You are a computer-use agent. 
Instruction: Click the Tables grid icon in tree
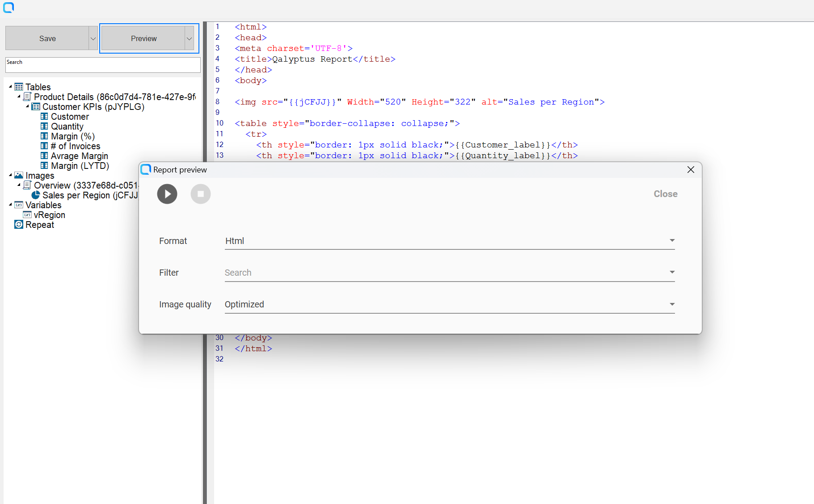(x=19, y=87)
